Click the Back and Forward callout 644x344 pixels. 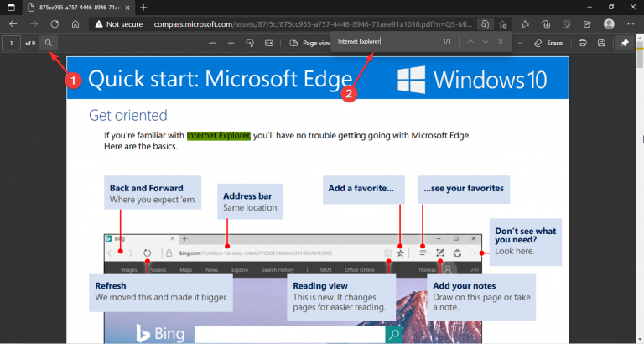pos(153,193)
